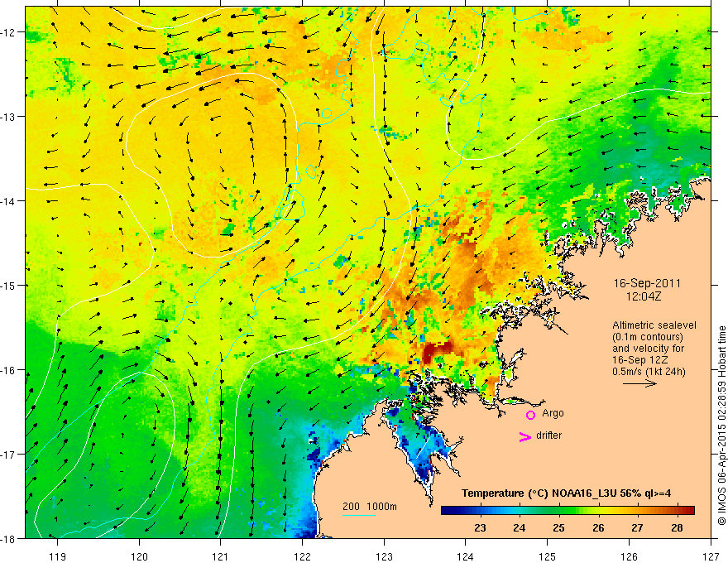Click the '0.5m/s (1kt 24h)' scale text
Screen dimensions: 728x563
coord(649,371)
